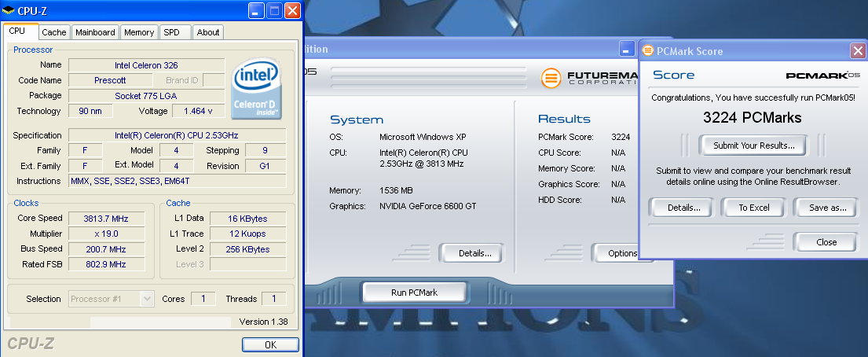
Task: Maximize the CPU-Z window
Action: pyautogui.click(x=275, y=10)
